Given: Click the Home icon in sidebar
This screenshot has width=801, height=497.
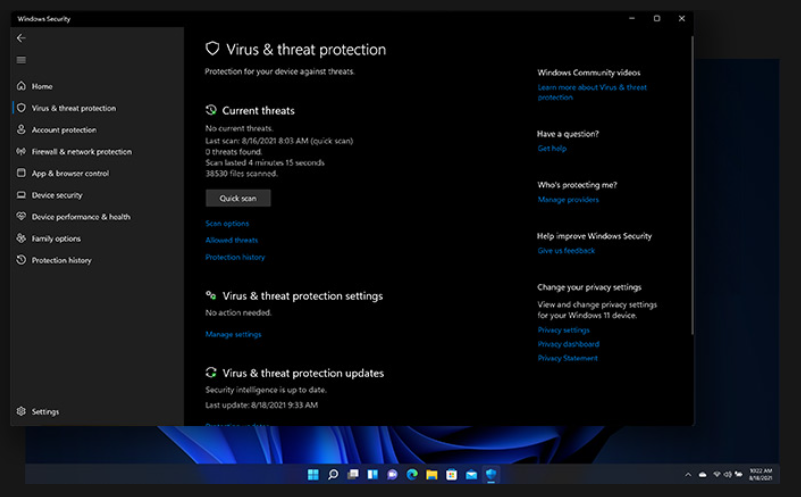Looking at the screenshot, I should coord(21,87).
